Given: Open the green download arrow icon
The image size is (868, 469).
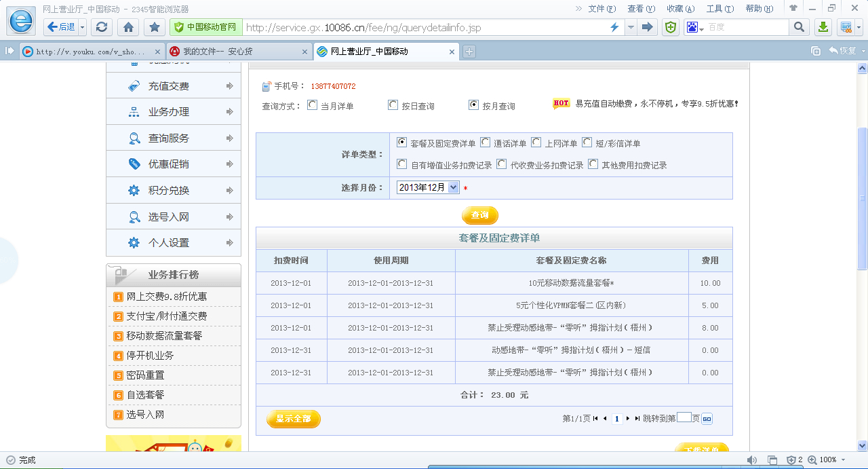Looking at the screenshot, I should click(823, 27).
